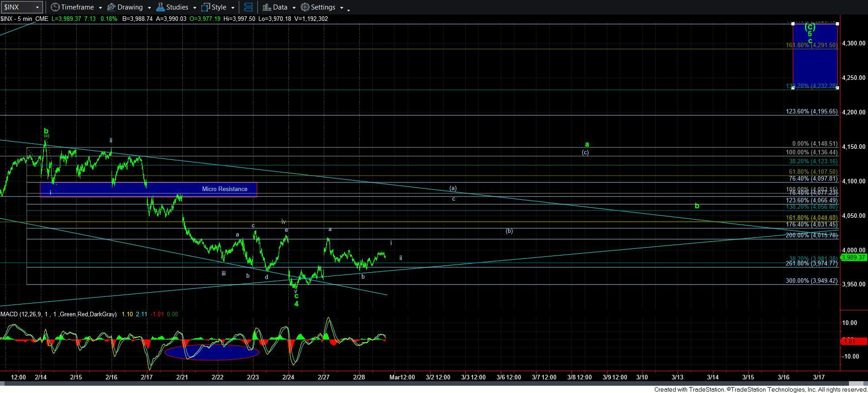Click the white (b) wave label near 3/6

(509, 231)
